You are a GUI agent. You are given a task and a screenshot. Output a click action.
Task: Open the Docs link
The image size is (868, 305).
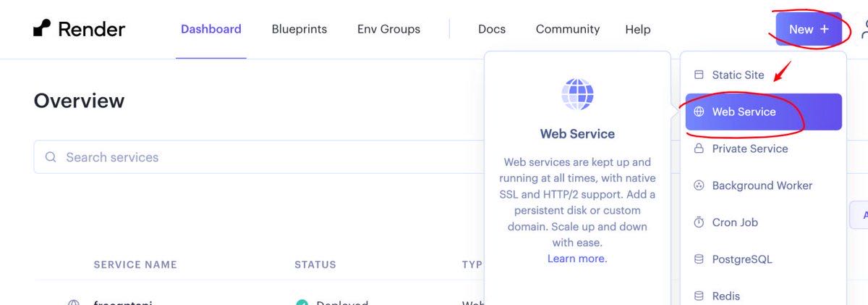(x=491, y=29)
